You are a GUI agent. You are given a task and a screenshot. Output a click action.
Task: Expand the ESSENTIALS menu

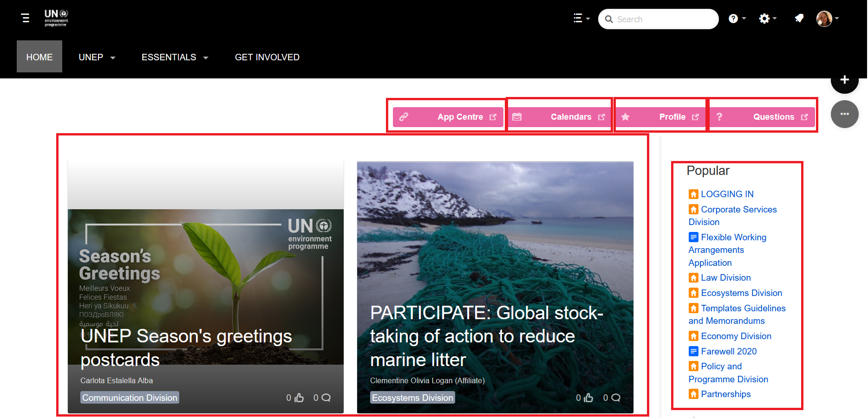[x=175, y=57]
